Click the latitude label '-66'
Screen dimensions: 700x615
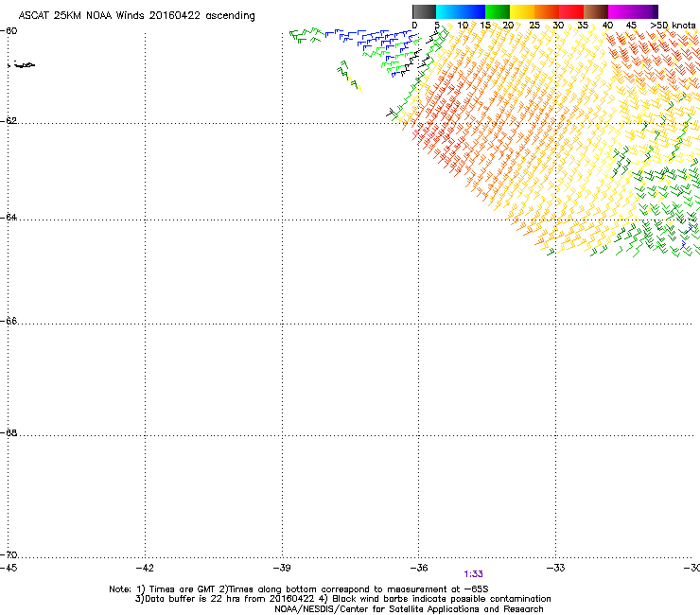tap(9, 321)
